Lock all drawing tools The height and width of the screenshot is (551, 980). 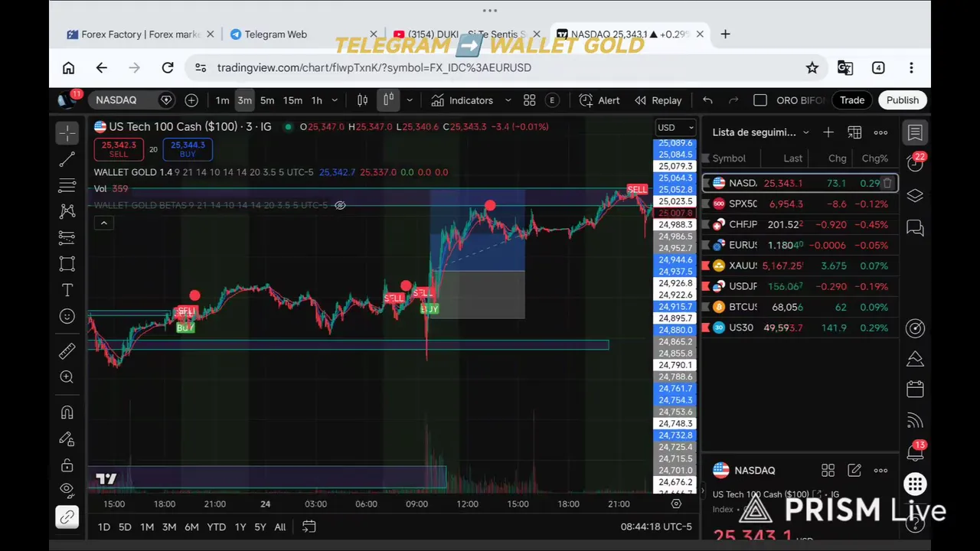67,465
